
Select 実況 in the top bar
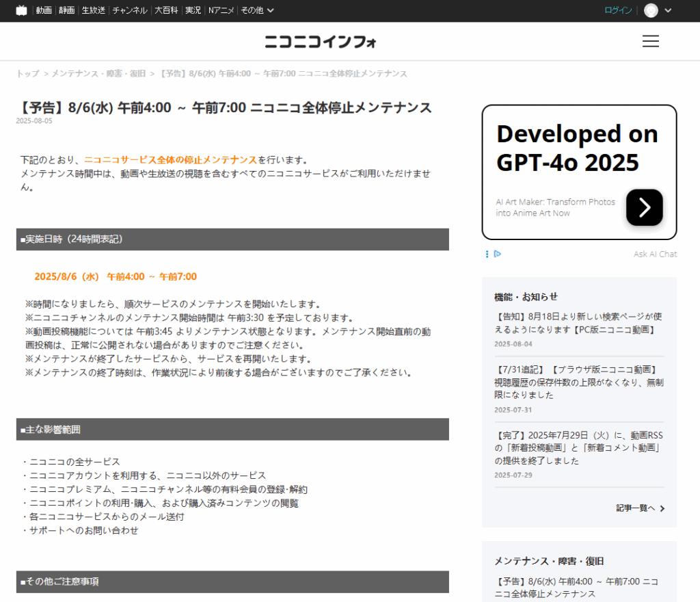193,10
